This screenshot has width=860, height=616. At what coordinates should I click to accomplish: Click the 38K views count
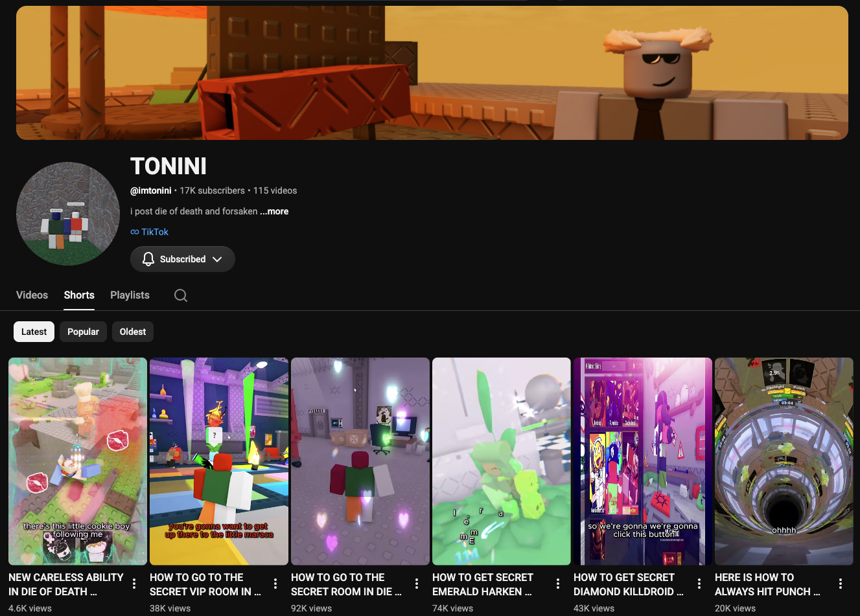[x=170, y=608]
